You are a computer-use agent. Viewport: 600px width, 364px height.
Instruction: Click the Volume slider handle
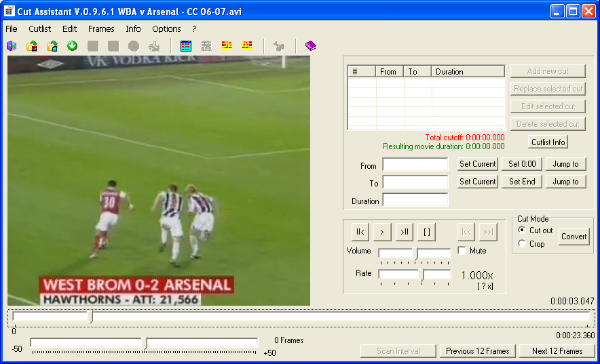(415, 254)
